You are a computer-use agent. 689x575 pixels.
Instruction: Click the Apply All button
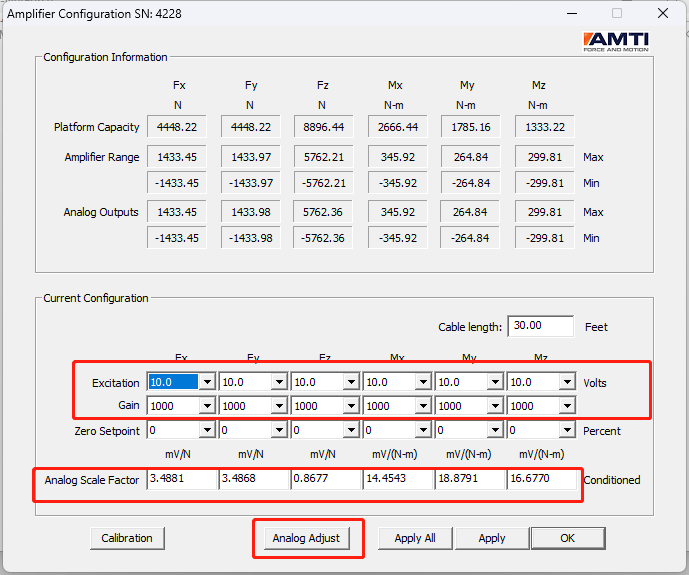point(415,538)
